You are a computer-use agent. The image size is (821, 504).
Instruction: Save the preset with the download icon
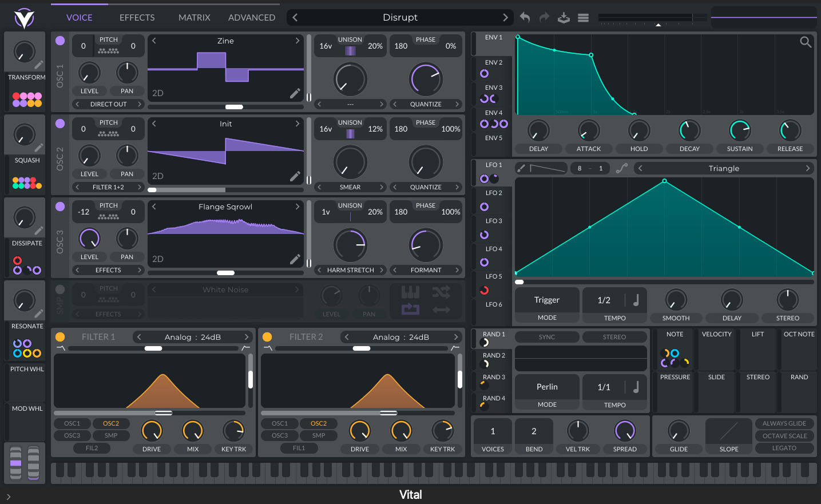pyautogui.click(x=564, y=17)
